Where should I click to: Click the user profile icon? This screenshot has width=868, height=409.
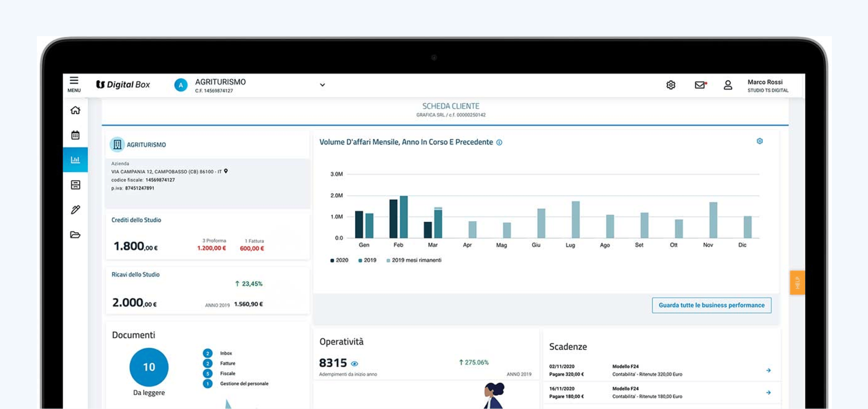728,85
